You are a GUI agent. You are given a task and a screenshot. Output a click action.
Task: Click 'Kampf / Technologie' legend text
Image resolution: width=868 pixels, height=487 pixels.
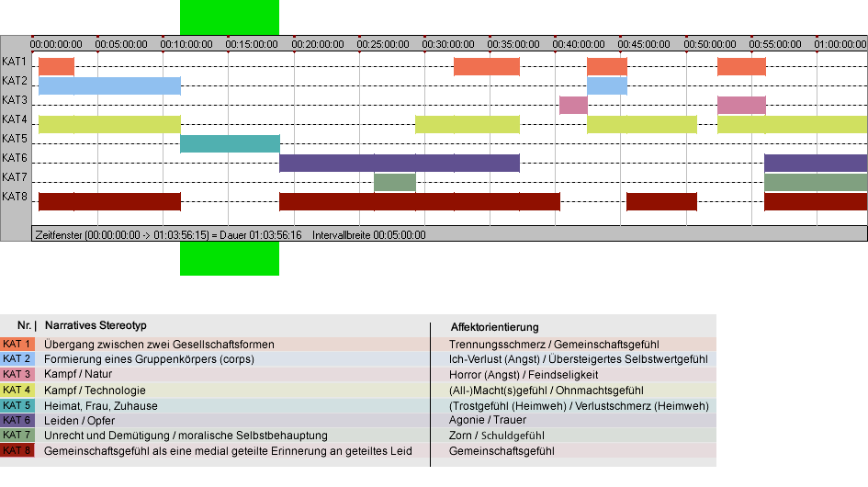tap(96, 391)
